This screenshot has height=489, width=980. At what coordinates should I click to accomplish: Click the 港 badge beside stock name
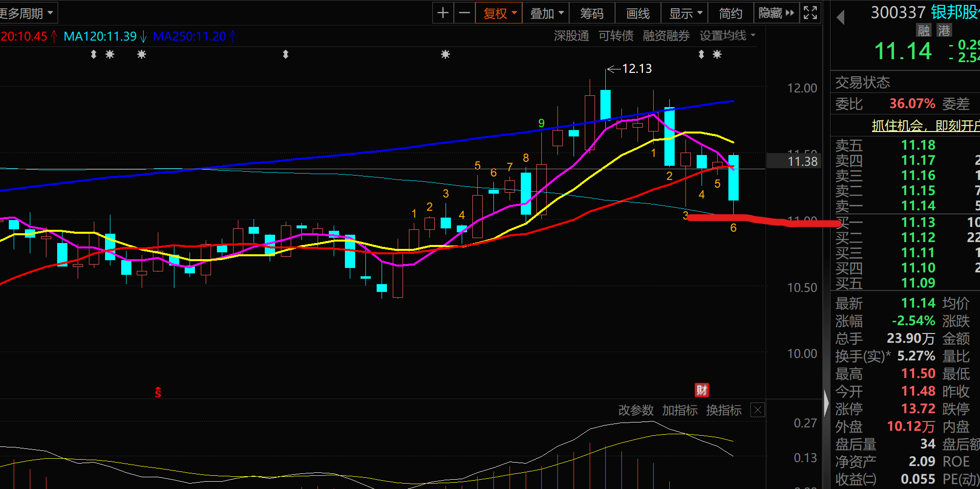[x=944, y=31]
